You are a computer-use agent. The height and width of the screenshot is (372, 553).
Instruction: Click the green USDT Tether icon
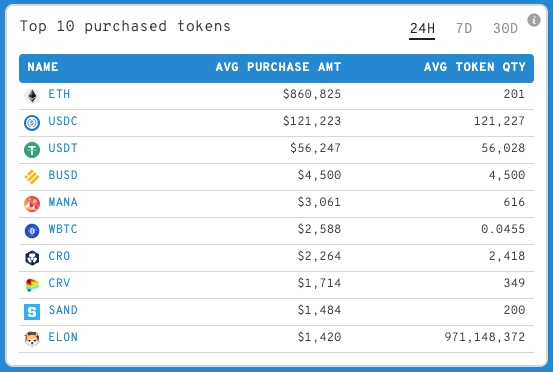32,150
